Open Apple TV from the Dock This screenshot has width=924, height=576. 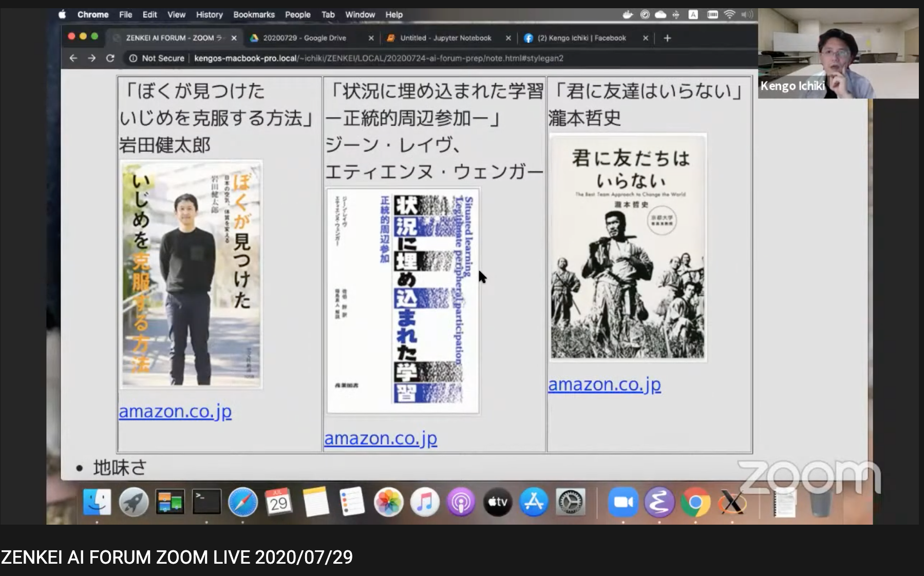497,502
